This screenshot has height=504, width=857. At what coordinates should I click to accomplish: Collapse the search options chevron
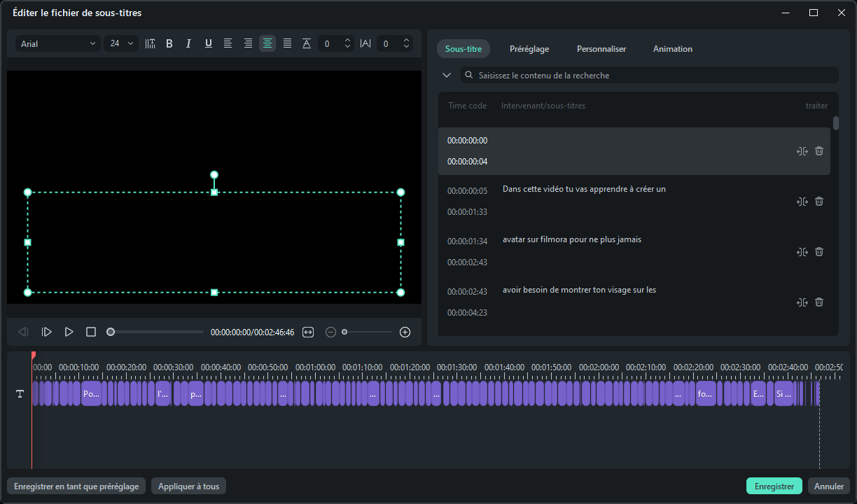(447, 75)
